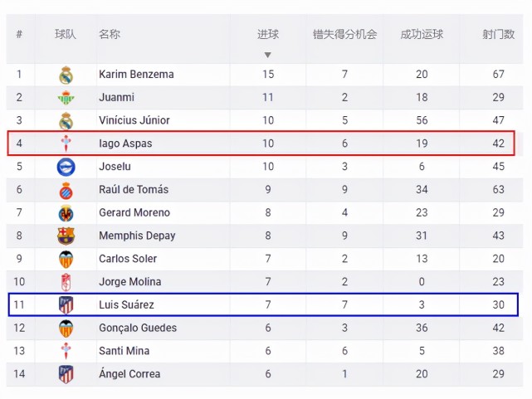
Task: Click Barcelona crest beside Memphis Depay
Action: (66, 236)
